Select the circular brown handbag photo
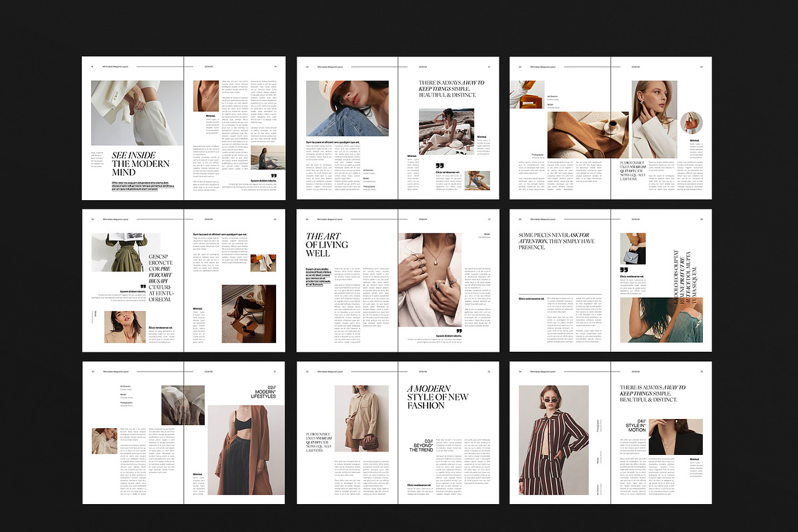The image size is (798, 532). pyautogui.click(x=692, y=123)
